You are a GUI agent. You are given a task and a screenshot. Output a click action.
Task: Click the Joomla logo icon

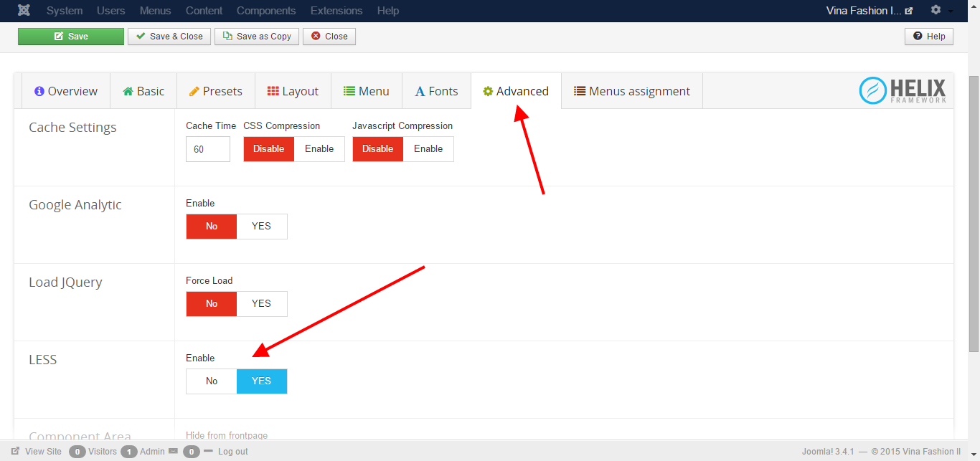(24, 11)
